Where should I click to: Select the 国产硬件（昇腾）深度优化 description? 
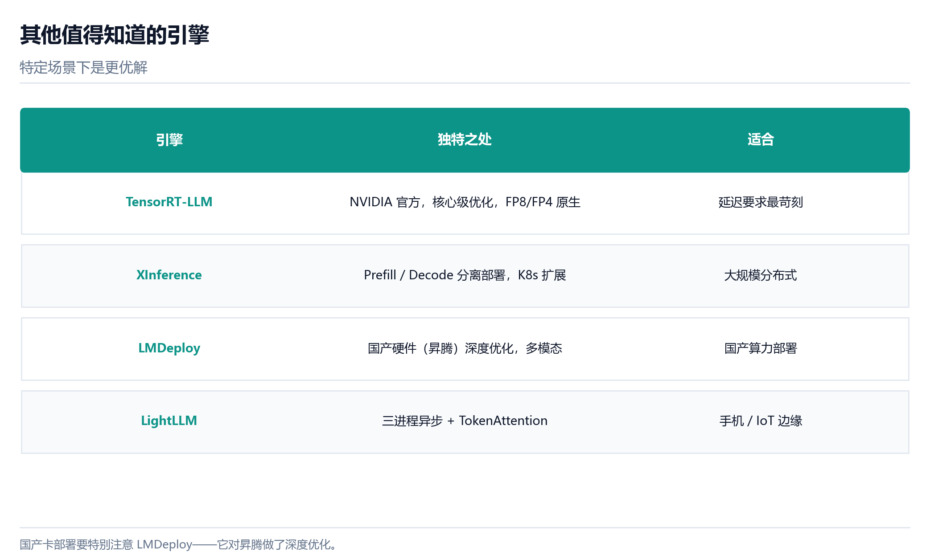pos(465,348)
